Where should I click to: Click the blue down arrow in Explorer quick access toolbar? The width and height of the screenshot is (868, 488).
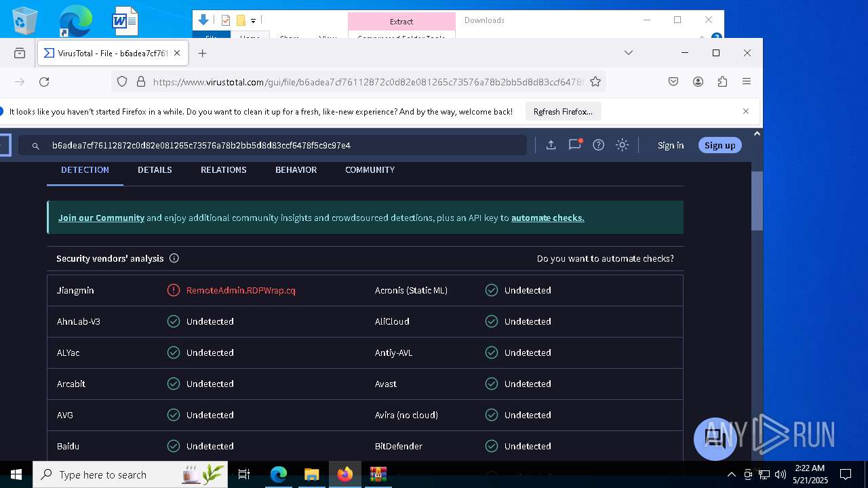[x=203, y=20]
